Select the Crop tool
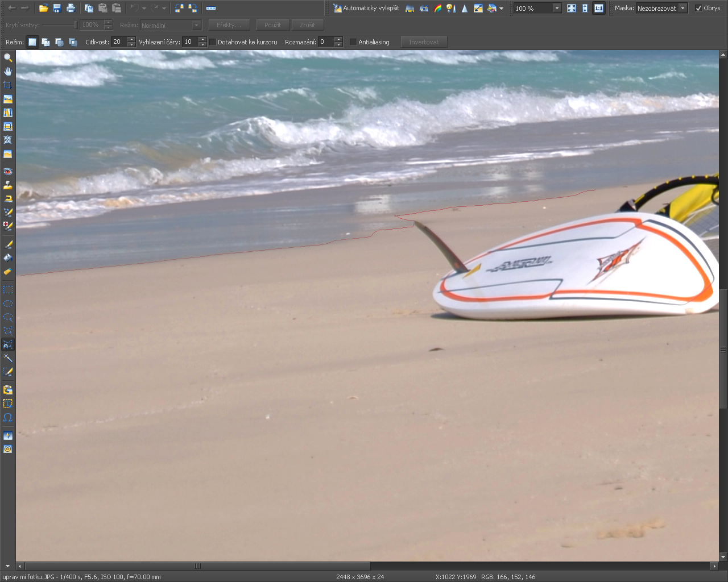The width and height of the screenshot is (728, 582). click(x=8, y=85)
